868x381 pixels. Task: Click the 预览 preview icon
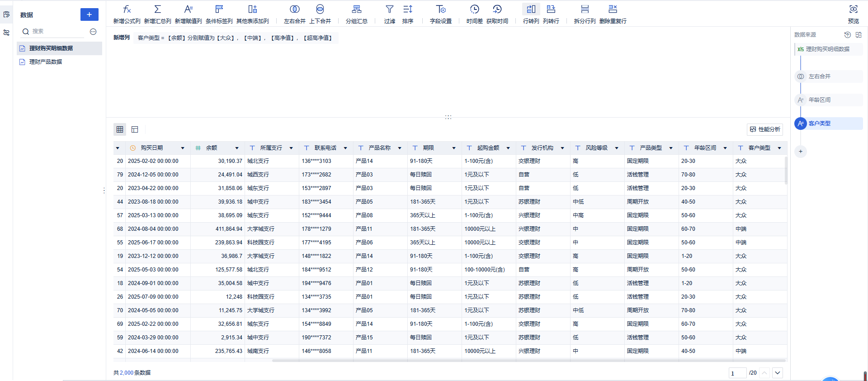tap(853, 10)
